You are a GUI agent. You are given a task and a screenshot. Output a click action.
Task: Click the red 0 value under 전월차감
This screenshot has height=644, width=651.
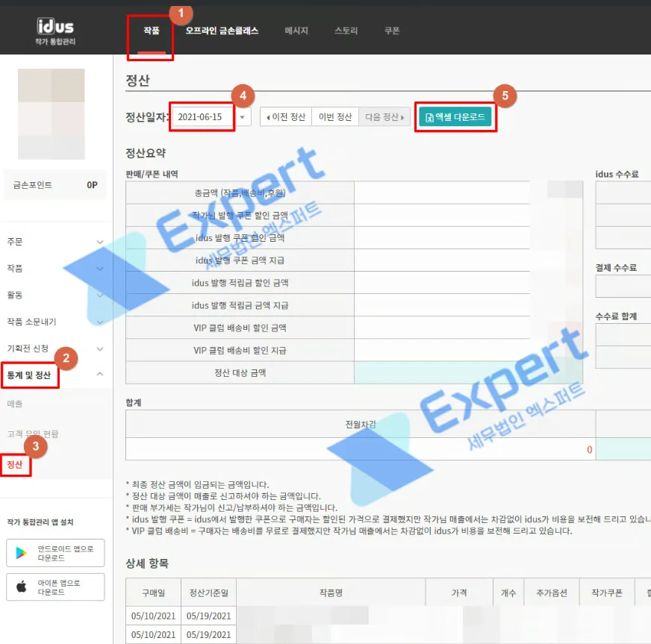pos(589,450)
